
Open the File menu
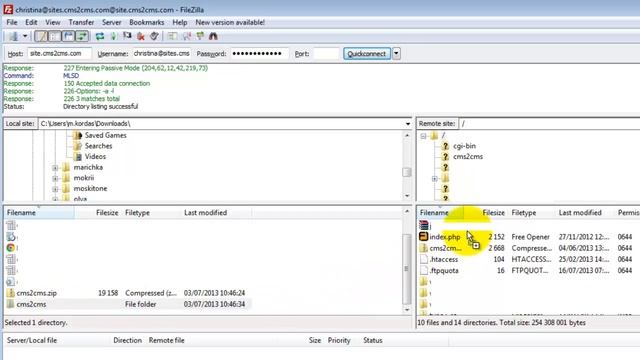point(12,22)
